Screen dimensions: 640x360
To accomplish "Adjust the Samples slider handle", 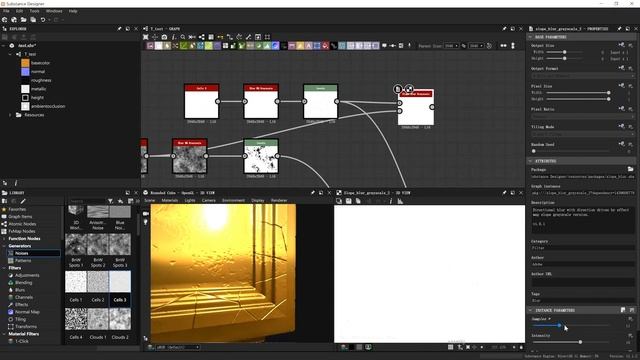I will click(x=560, y=325).
